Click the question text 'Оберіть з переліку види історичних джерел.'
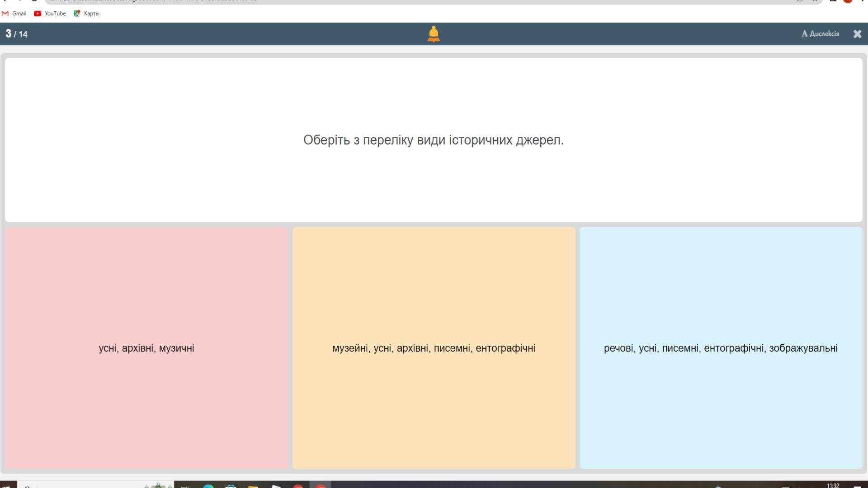868x488 pixels. [434, 140]
